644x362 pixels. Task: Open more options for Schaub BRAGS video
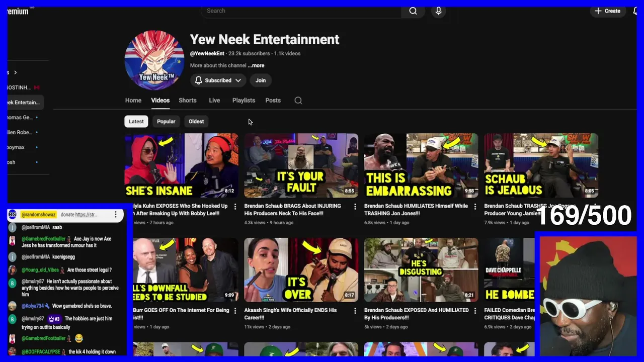point(355,207)
